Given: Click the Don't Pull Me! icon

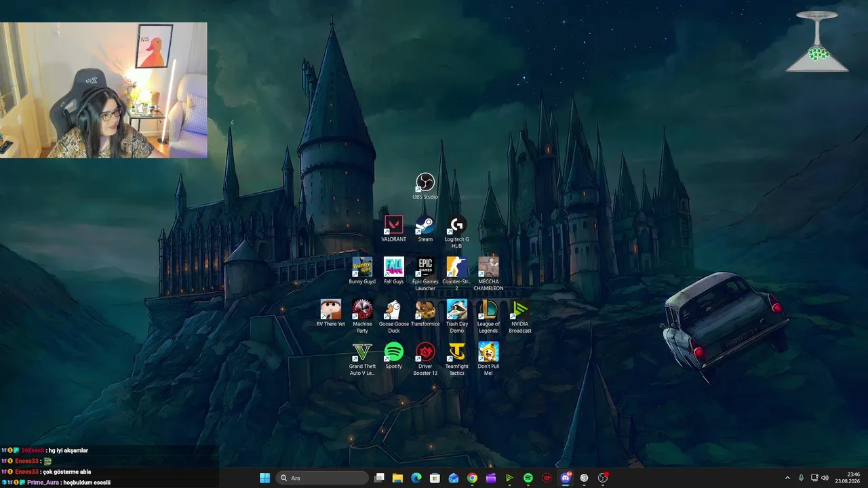Looking at the screenshot, I should click(x=488, y=359).
